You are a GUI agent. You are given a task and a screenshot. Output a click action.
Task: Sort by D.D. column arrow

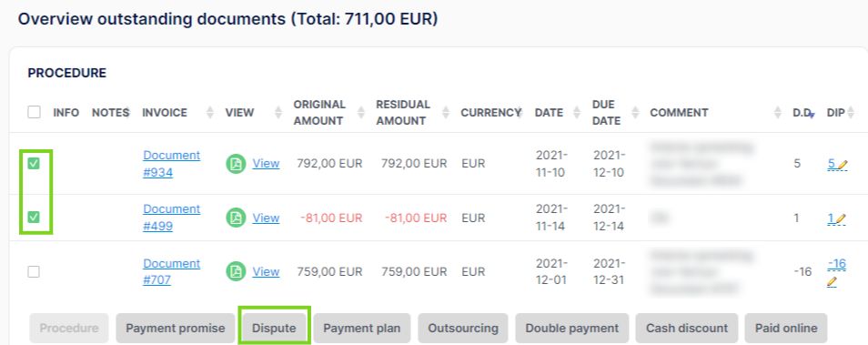[812, 115]
